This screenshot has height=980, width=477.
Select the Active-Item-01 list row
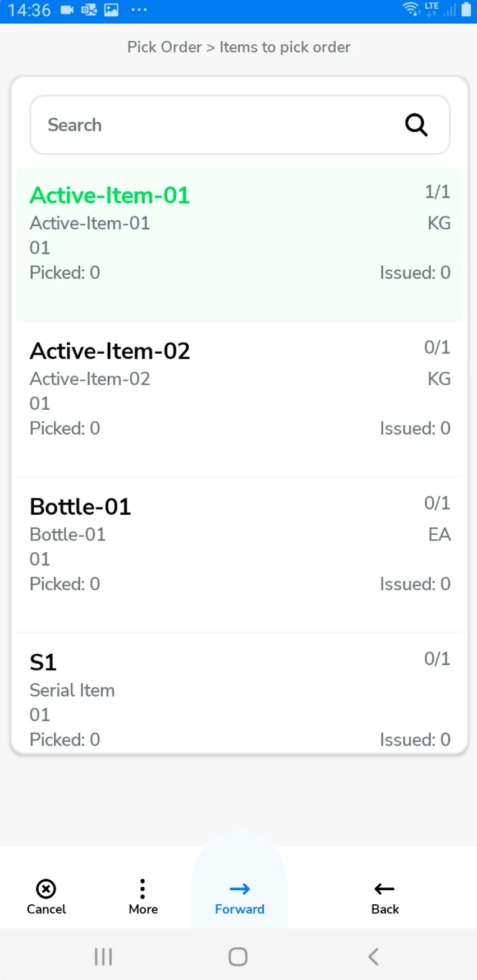pos(240,244)
